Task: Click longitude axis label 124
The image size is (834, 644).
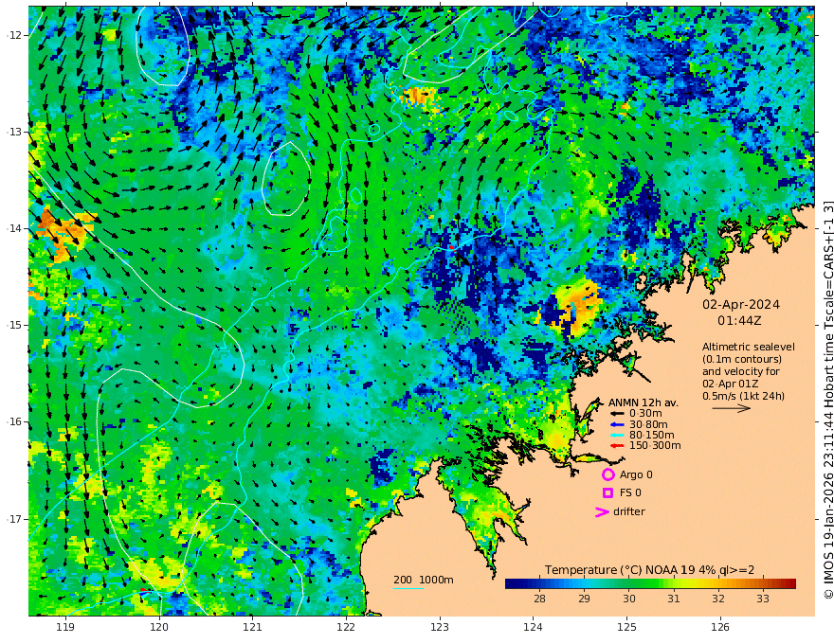Action: coord(533,628)
